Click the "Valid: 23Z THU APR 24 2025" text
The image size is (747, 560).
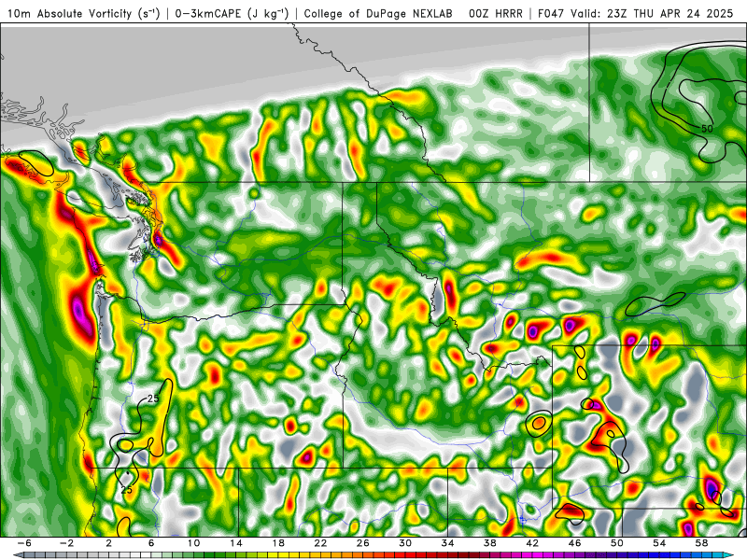pyautogui.click(x=652, y=14)
